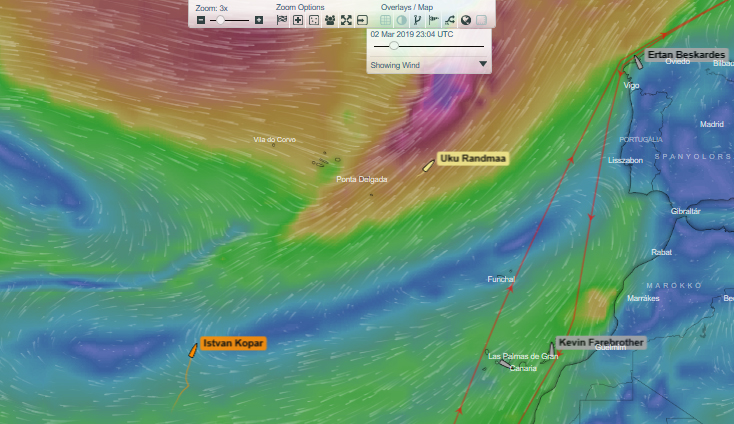Click the MAROKKO country label
This screenshot has width=734, height=424.
(x=674, y=285)
